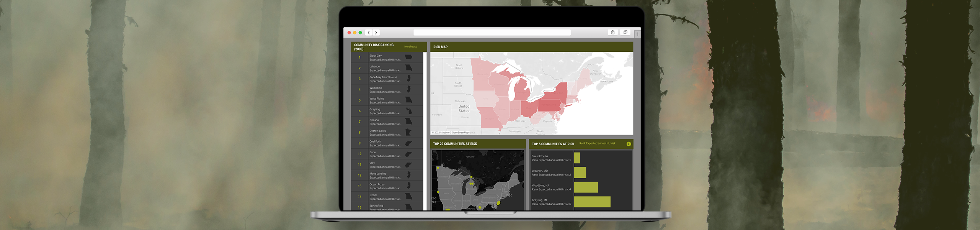This screenshot has height=230, width=980.
Task: Select Lebanon row in risk ranking
Action: click(385, 68)
